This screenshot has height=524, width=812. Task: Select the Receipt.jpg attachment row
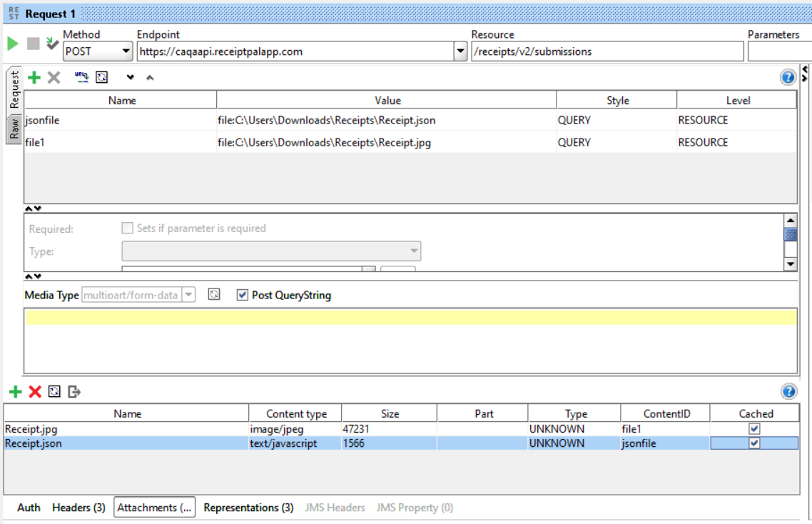(x=143, y=428)
